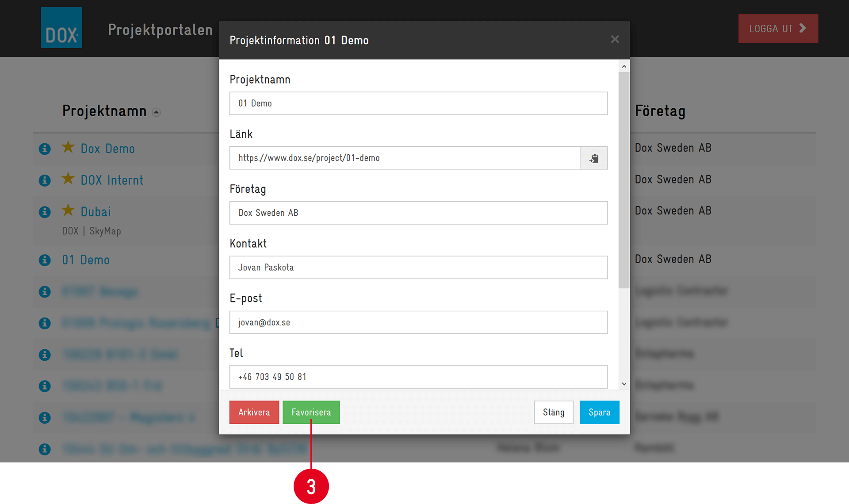Viewport: 849px width, 504px height.
Task: Open info icon on fifth project row
Action: coord(45,292)
